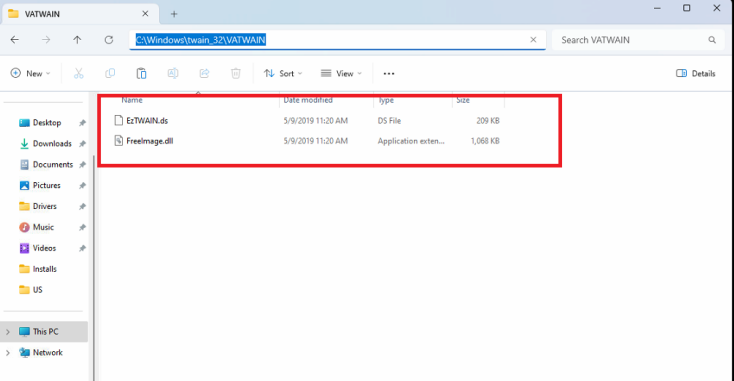Unpin Music using its pin icon
Image resolution: width=734 pixels, height=381 pixels.
coord(82,227)
